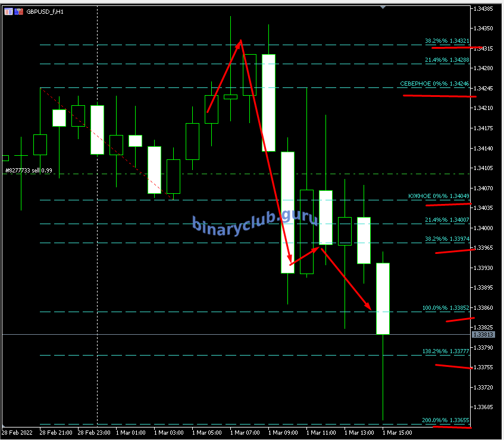Click the 1 Mar 15:00 time axis label

pos(397,433)
